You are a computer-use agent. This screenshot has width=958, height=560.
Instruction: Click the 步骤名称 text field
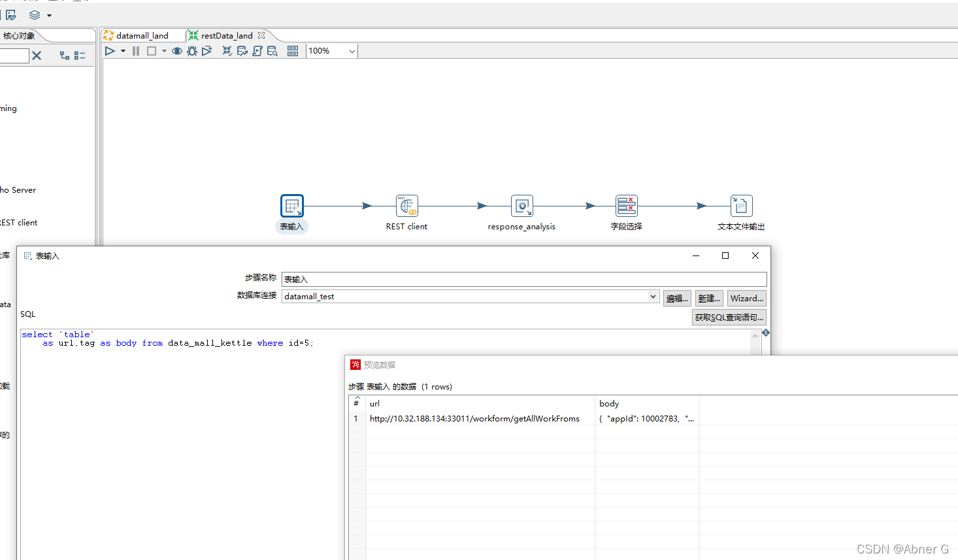[x=524, y=279]
